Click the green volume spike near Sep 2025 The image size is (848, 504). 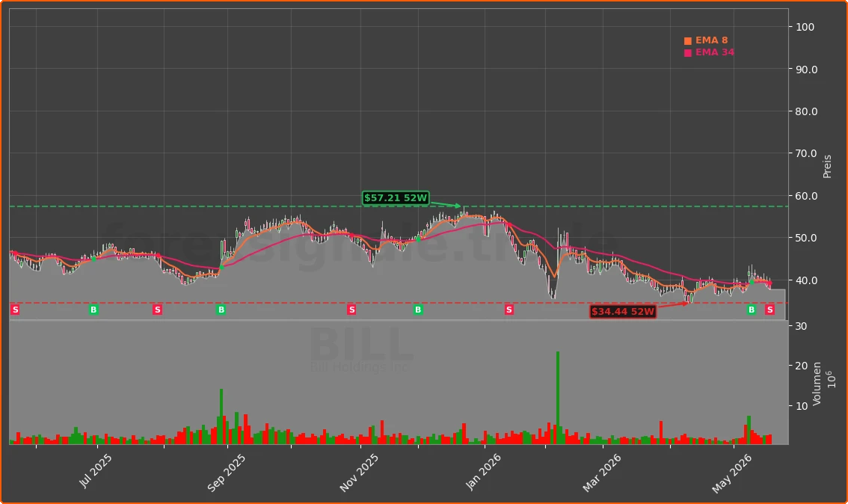click(222, 417)
